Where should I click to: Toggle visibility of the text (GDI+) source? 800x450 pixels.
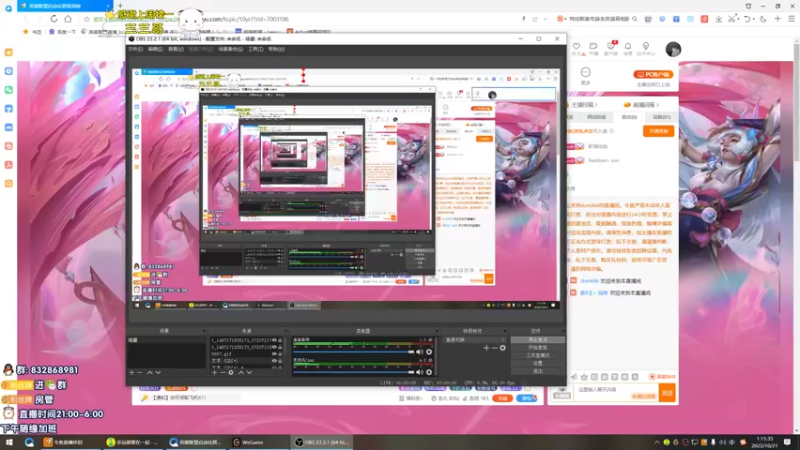click(274, 361)
